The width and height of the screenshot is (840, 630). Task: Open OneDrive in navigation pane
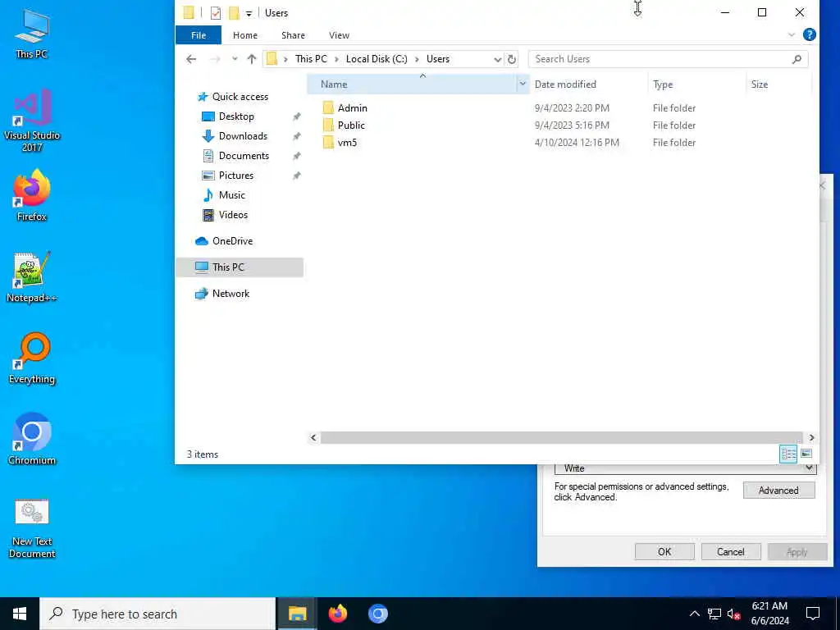point(232,241)
